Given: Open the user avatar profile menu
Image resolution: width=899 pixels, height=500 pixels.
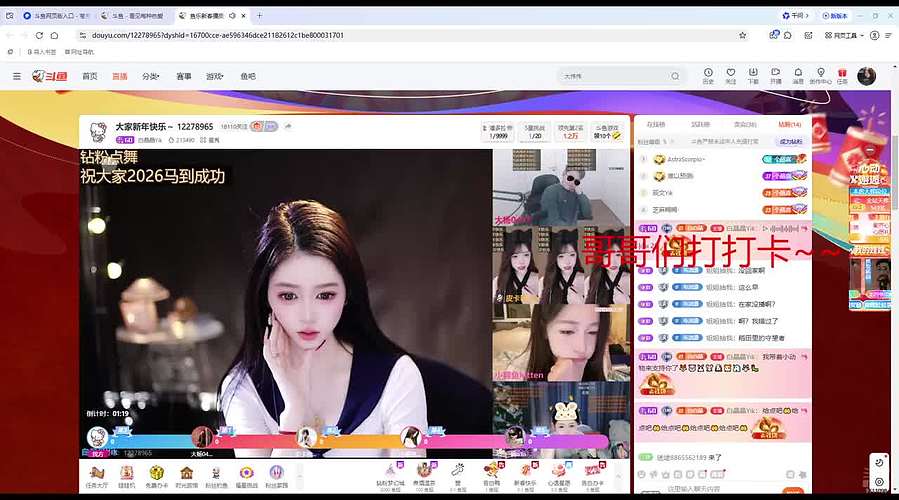Looking at the screenshot, I should coord(866,76).
